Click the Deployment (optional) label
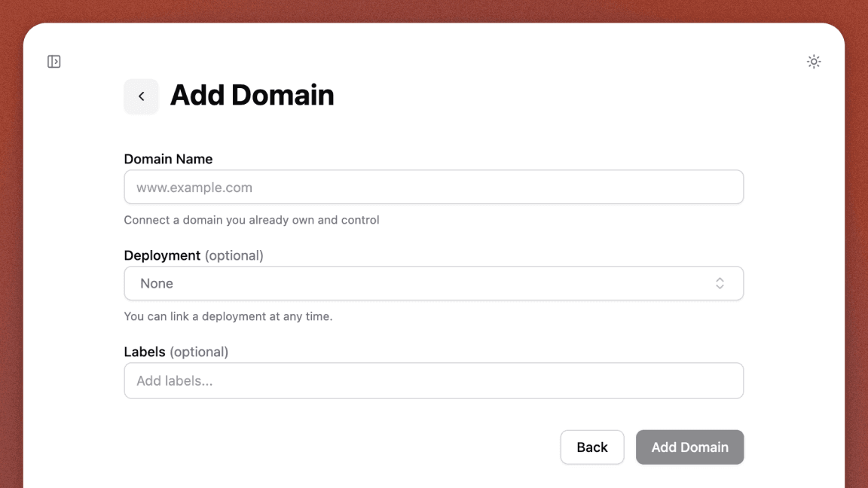The image size is (868, 488). click(194, 255)
